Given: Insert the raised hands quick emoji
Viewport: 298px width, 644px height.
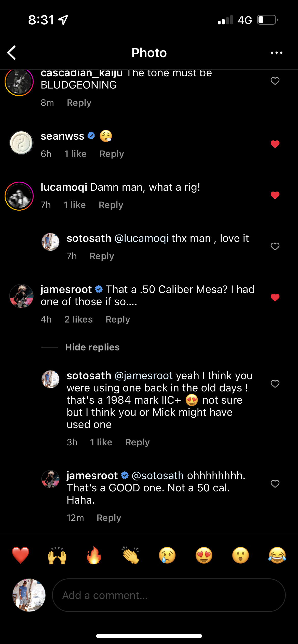Looking at the screenshot, I should pyautogui.click(x=57, y=555).
